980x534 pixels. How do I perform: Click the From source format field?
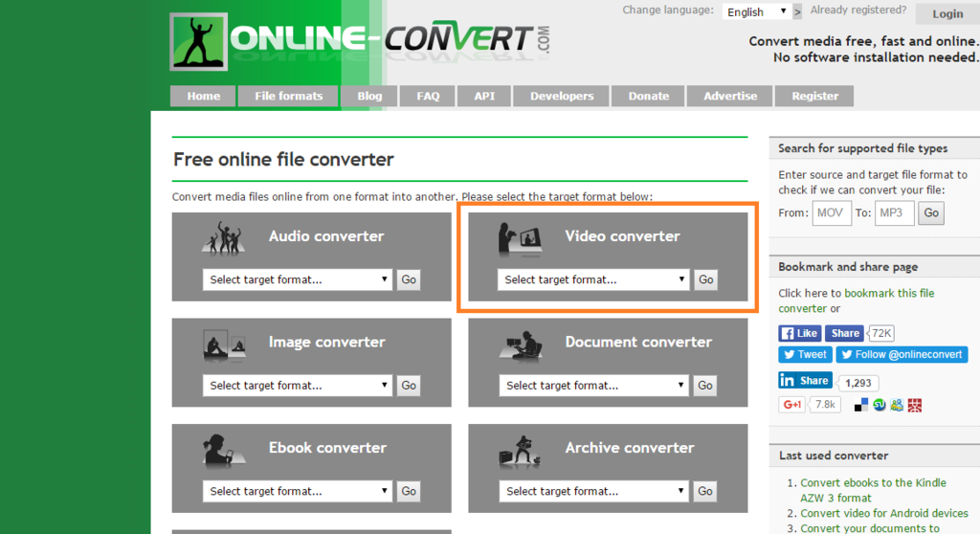coord(832,212)
